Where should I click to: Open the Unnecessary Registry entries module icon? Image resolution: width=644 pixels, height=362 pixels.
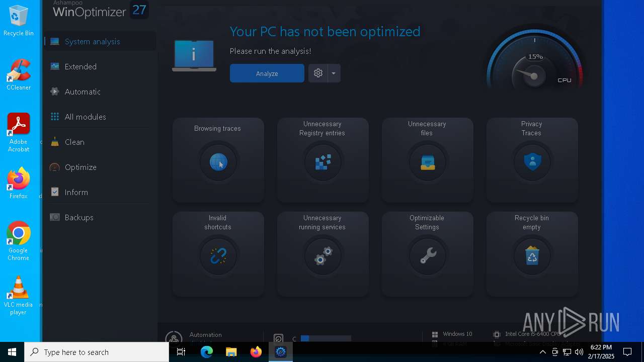[x=323, y=162]
